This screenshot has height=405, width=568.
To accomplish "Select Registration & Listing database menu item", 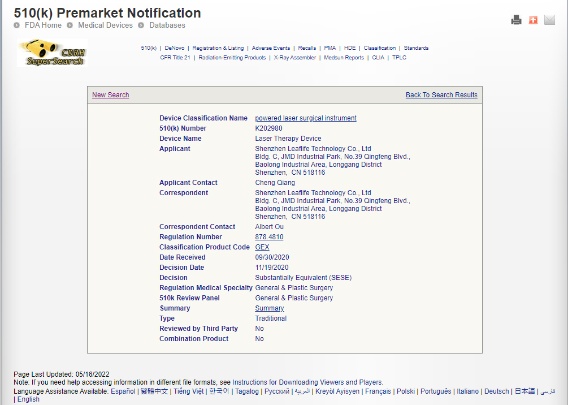I will click(218, 48).
